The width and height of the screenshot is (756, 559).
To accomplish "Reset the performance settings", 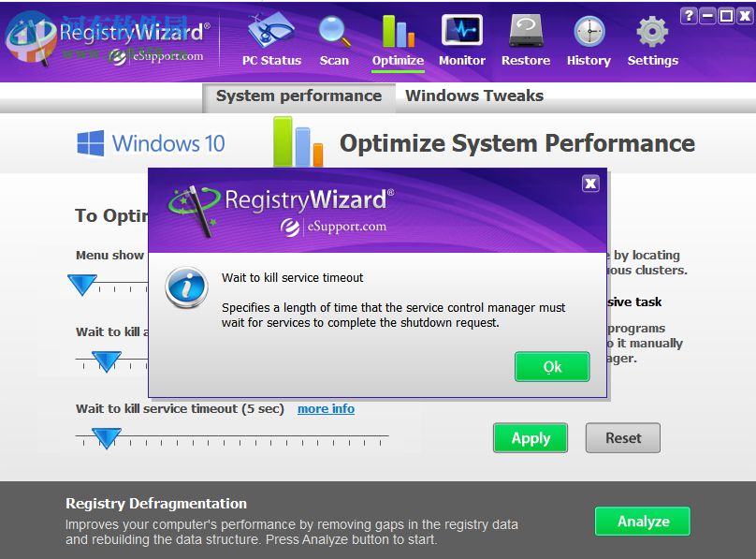I will (x=622, y=437).
